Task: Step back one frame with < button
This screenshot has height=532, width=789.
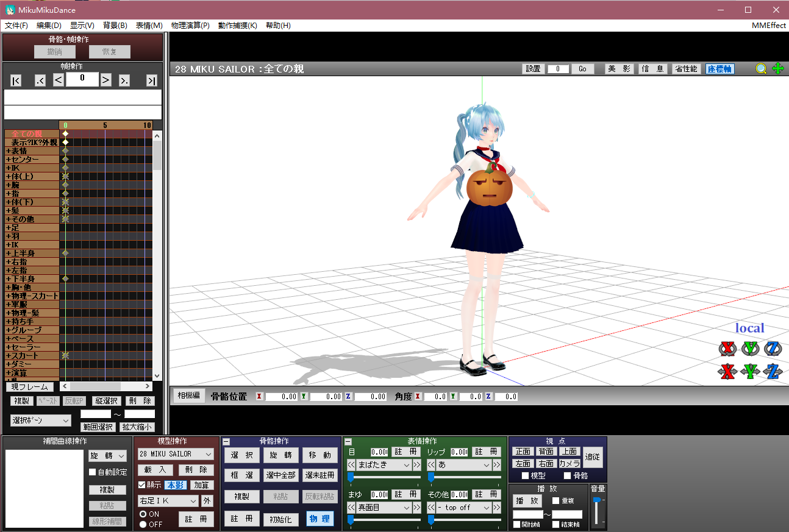Action: [x=59, y=80]
